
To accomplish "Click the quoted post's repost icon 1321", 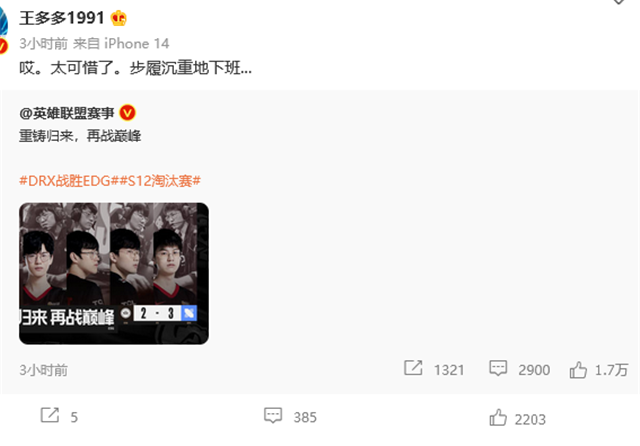I will click(x=413, y=368).
